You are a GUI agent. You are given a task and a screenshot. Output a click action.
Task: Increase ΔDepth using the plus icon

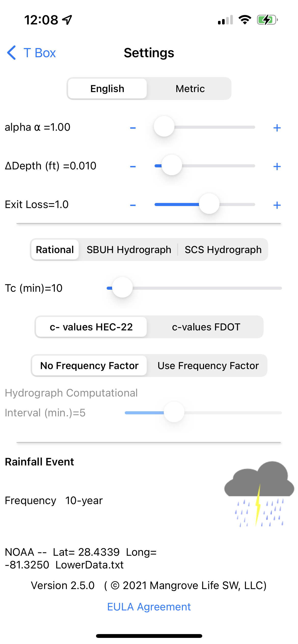pos(277,167)
